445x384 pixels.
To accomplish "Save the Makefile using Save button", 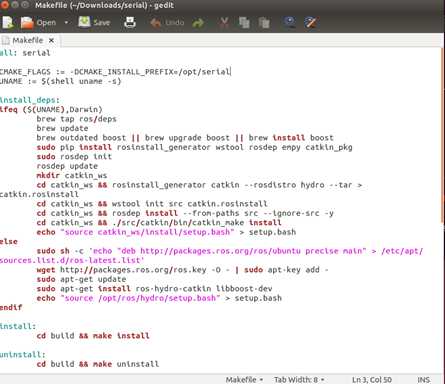I will click(94, 23).
